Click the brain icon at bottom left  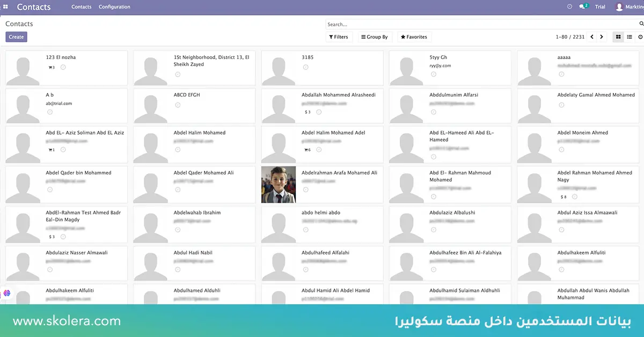click(x=8, y=293)
